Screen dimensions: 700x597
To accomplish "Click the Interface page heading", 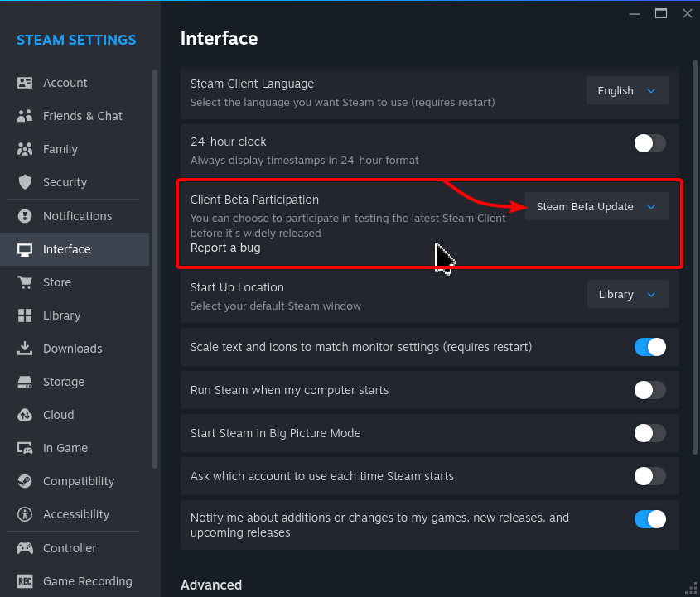I will (x=220, y=39).
